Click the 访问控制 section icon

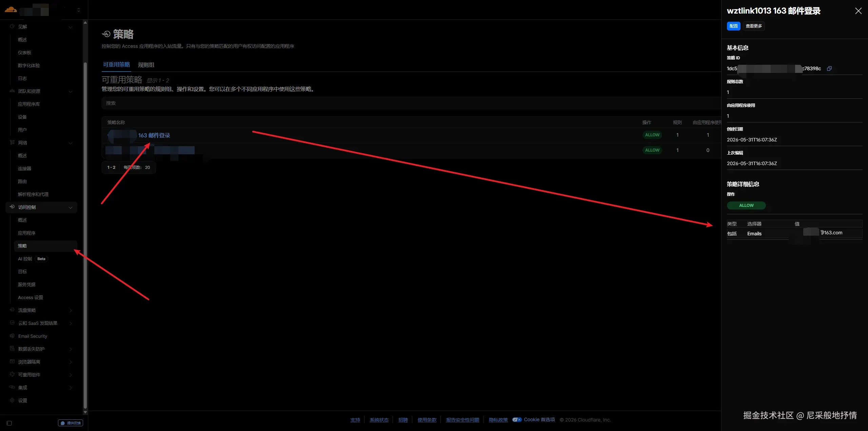coord(12,207)
